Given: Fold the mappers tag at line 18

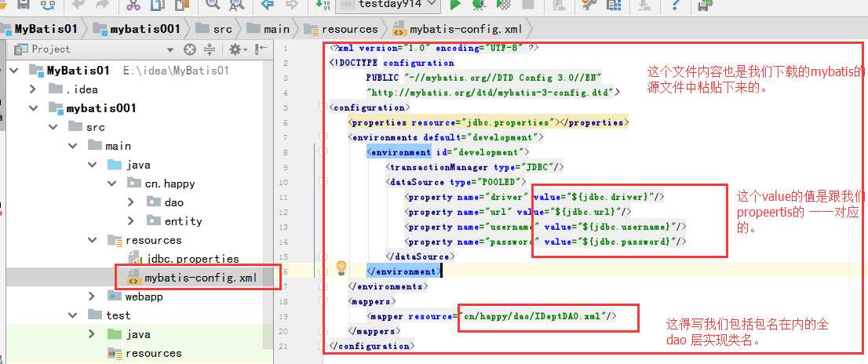Looking at the screenshot, I should [x=324, y=301].
